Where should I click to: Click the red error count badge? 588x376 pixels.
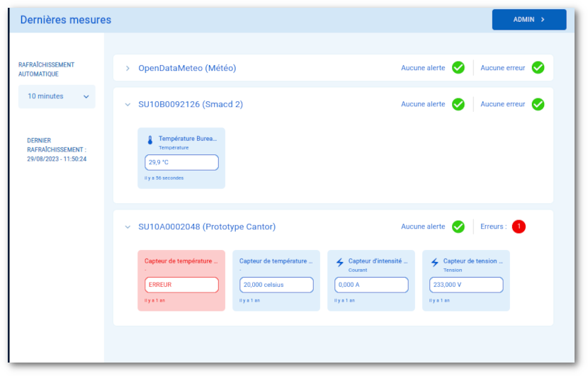point(519,227)
